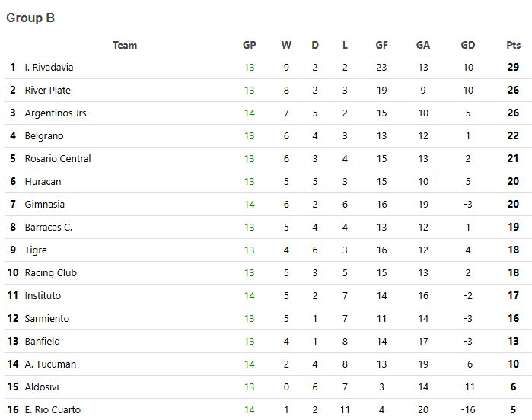Click Racing Club in Group B
This screenshot has height=420, width=532.
point(50,273)
